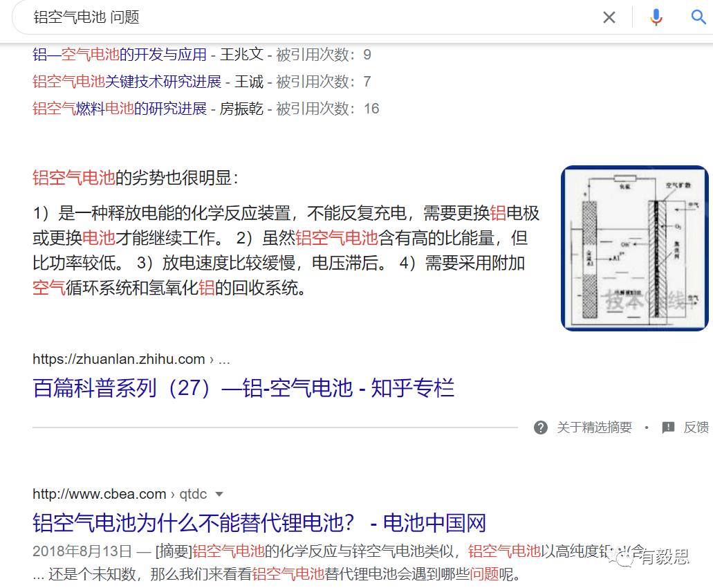Viewport: 713px width, 588px height.
Task: Click the 反馈 feedback link
Action: (x=692, y=428)
